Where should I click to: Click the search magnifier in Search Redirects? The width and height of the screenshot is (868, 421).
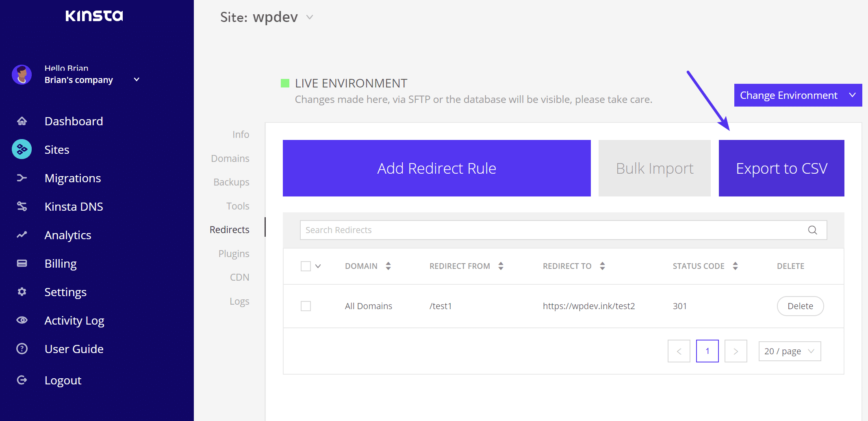coord(812,230)
